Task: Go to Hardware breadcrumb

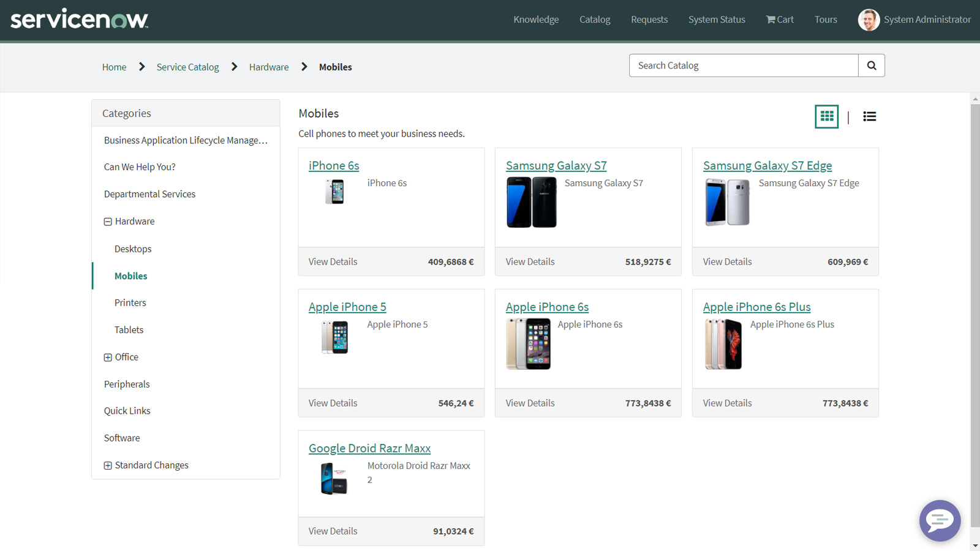Action: [x=269, y=67]
